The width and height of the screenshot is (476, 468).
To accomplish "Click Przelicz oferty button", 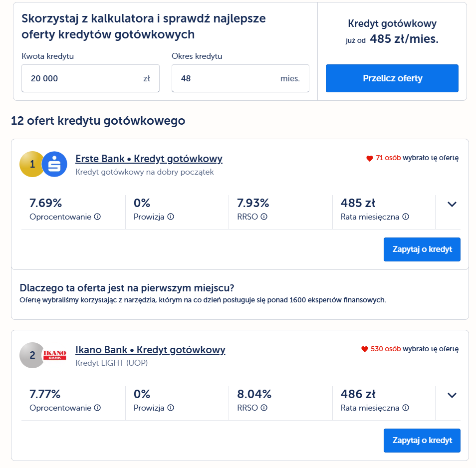I will pos(392,78).
